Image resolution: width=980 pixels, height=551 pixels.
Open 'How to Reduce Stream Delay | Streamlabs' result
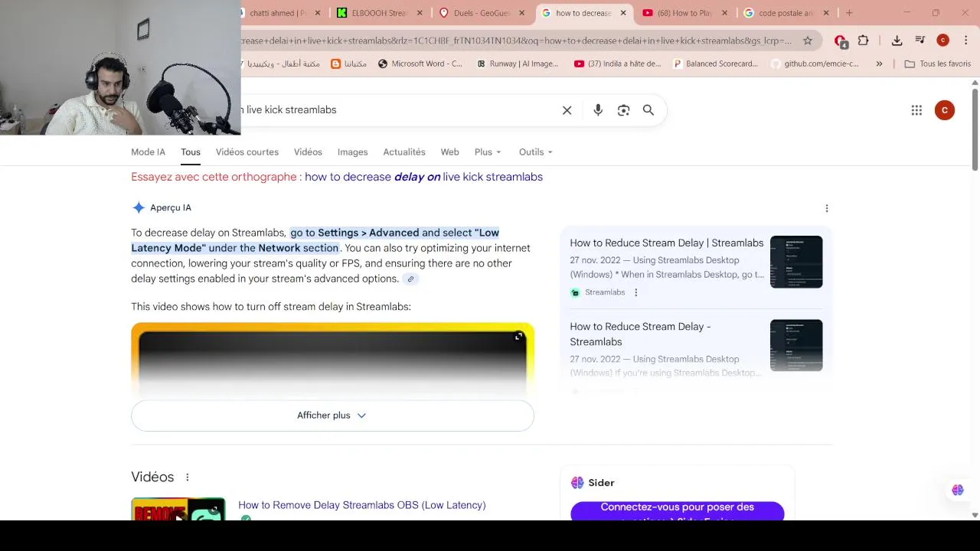pyautogui.click(x=667, y=243)
